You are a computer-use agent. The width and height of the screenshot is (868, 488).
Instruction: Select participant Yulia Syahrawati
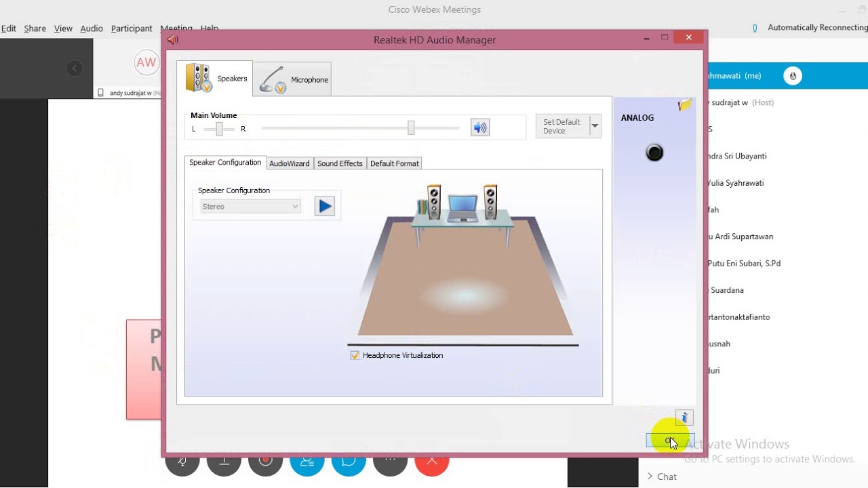(x=735, y=183)
